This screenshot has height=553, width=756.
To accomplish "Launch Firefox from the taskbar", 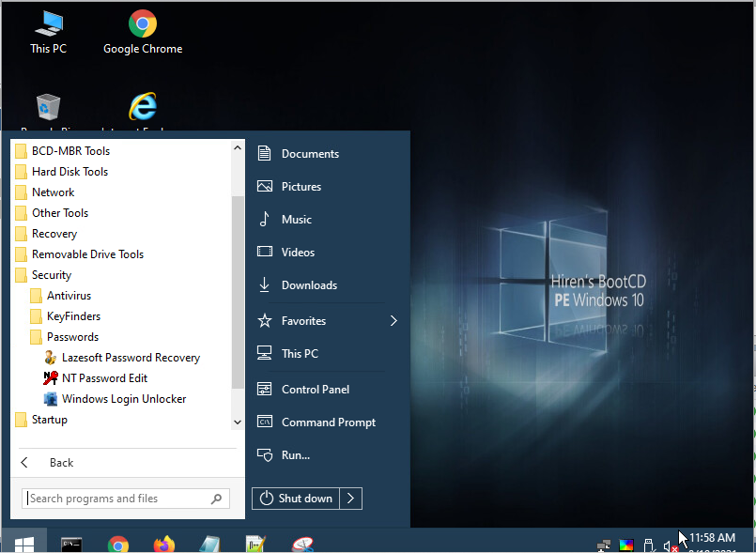I will pos(164,545).
